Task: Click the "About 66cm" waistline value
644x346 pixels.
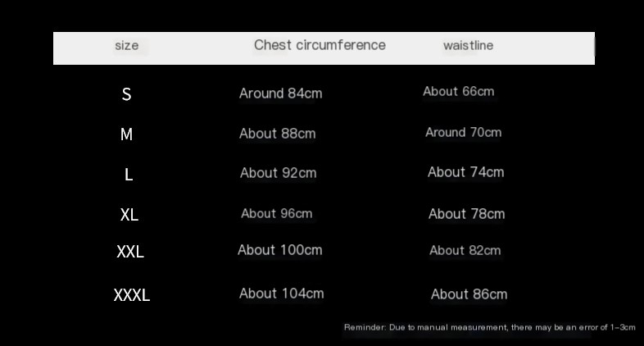Action: 458,92
